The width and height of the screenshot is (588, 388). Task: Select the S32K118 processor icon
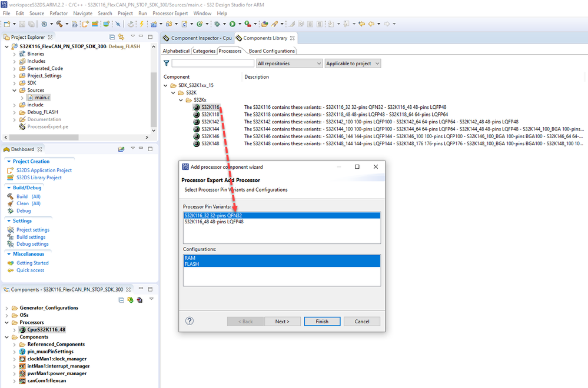click(196, 115)
